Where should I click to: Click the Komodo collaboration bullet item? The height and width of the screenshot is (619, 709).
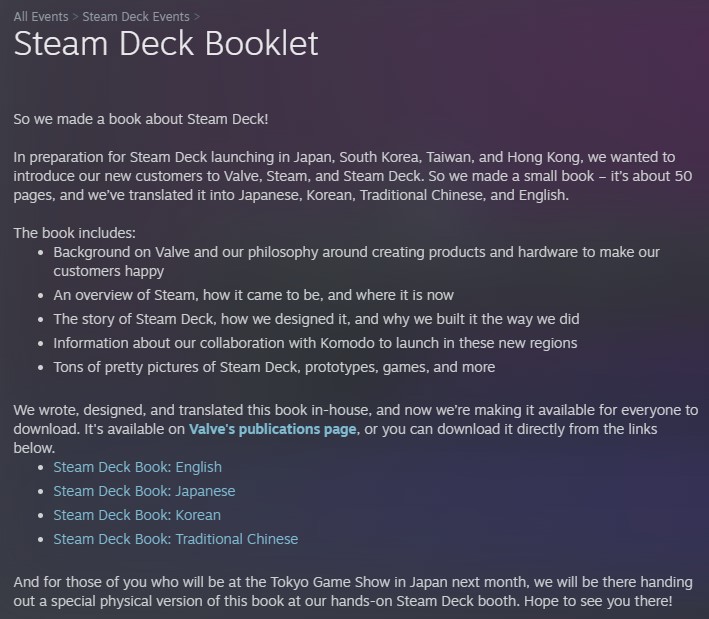315,343
